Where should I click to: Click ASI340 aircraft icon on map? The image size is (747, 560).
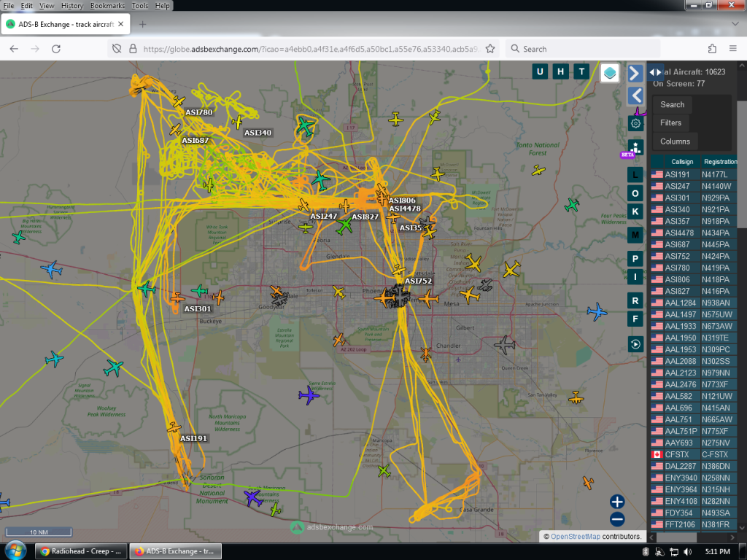tap(237, 122)
